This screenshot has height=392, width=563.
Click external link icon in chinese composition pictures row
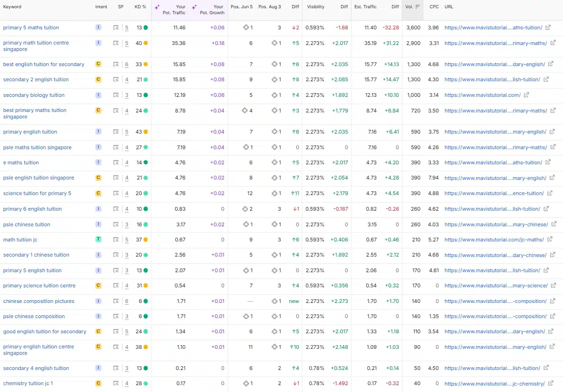coord(552,301)
